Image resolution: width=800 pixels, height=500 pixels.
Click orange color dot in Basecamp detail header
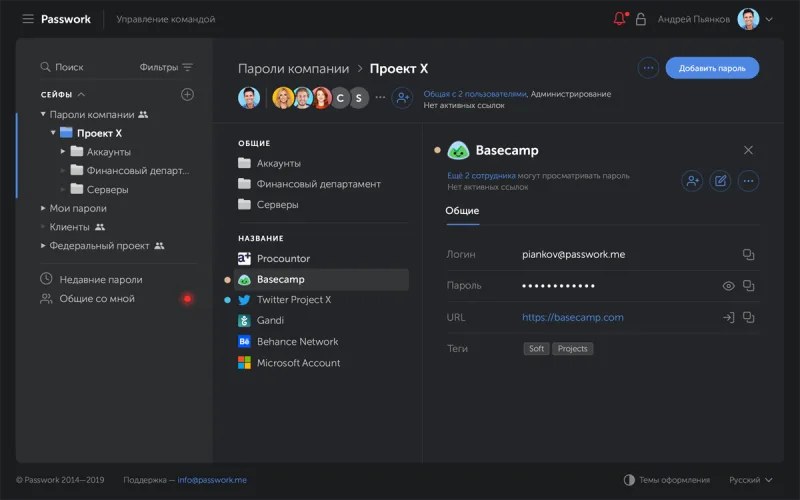point(437,150)
